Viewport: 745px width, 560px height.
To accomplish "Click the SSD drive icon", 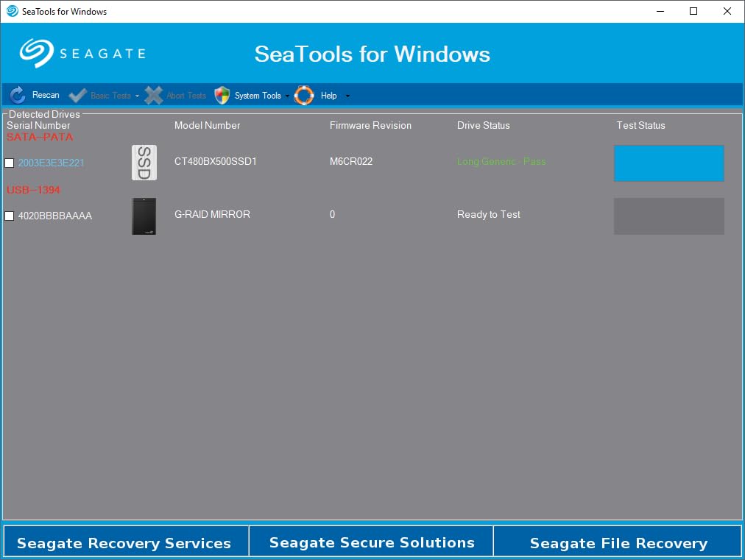I will point(144,163).
